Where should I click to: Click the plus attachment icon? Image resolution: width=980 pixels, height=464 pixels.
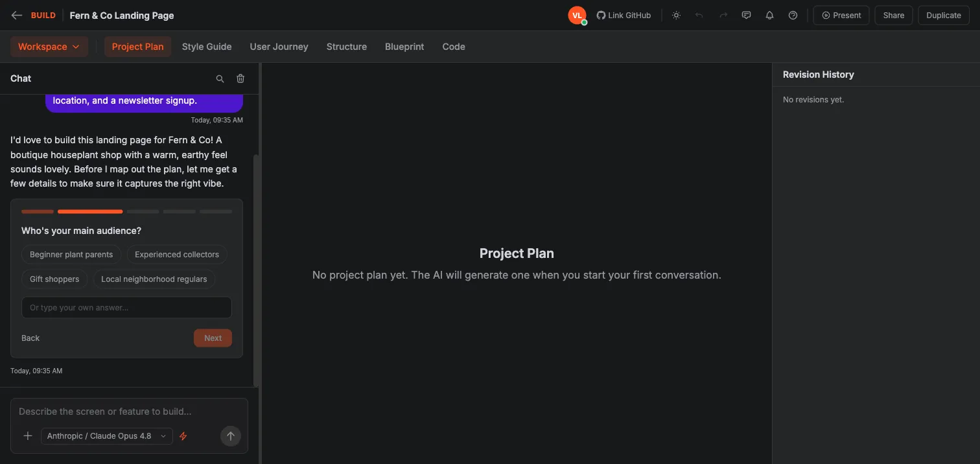28,436
